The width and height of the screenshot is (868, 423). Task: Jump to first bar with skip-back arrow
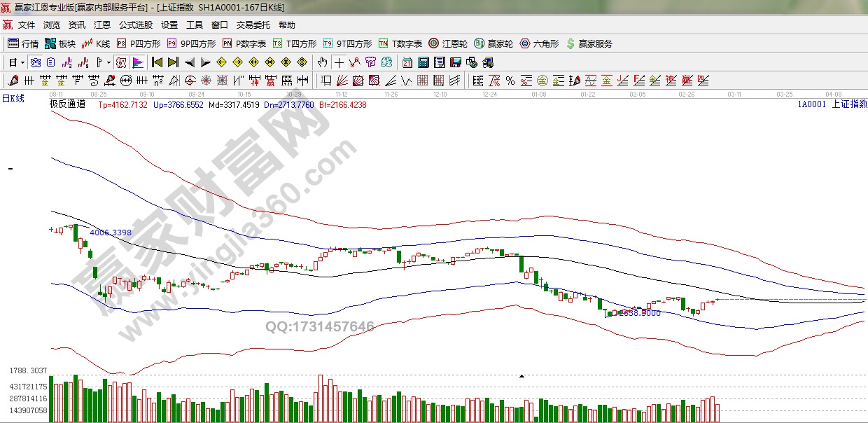157,62
